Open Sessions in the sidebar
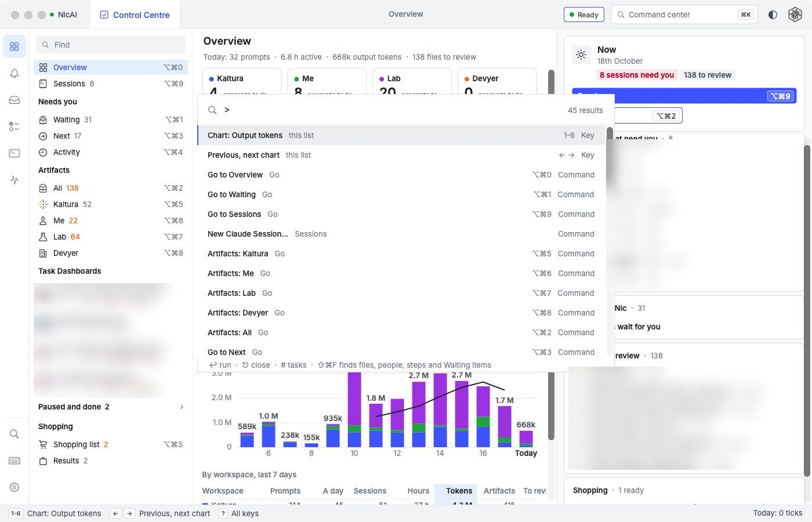 click(x=111, y=84)
